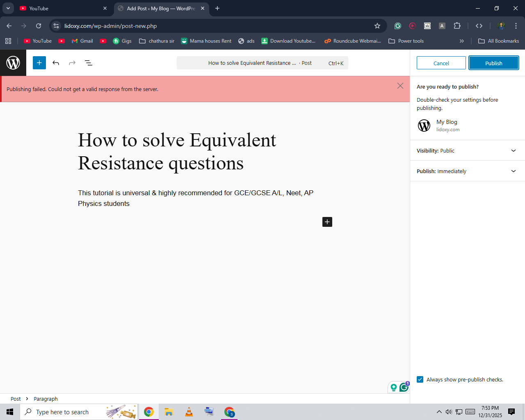Reload the current page
This screenshot has height=420, width=525.
pyautogui.click(x=39, y=26)
